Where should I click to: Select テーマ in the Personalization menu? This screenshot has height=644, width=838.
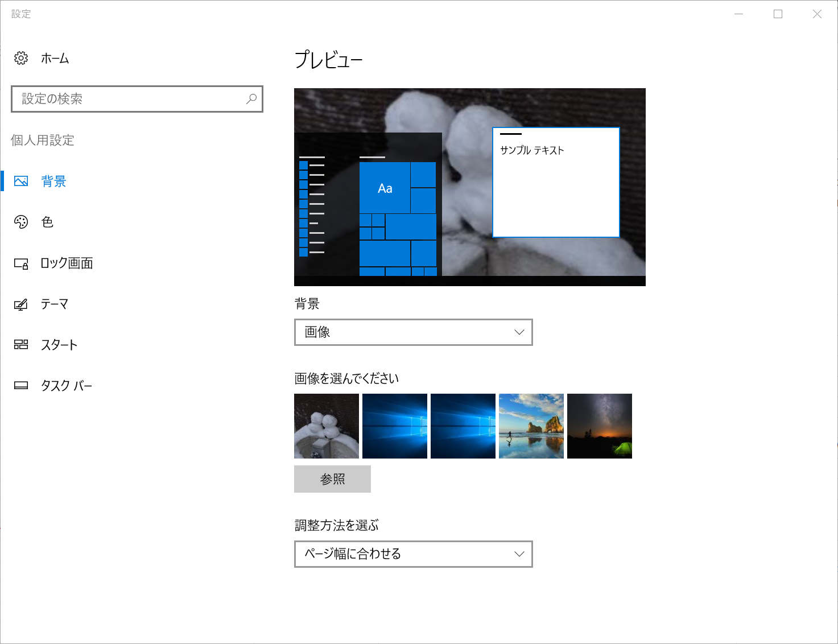53,304
